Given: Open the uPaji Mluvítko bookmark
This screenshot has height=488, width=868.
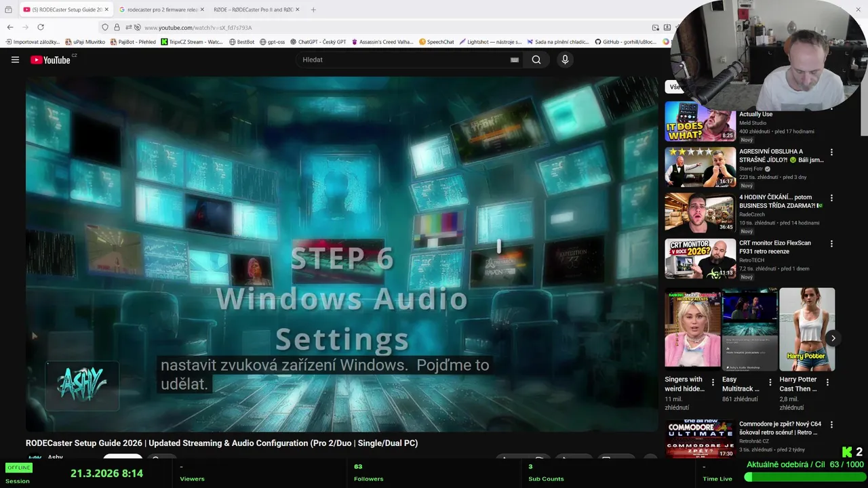Looking at the screenshot, I should pyautogui.click(x=85, y=42).
